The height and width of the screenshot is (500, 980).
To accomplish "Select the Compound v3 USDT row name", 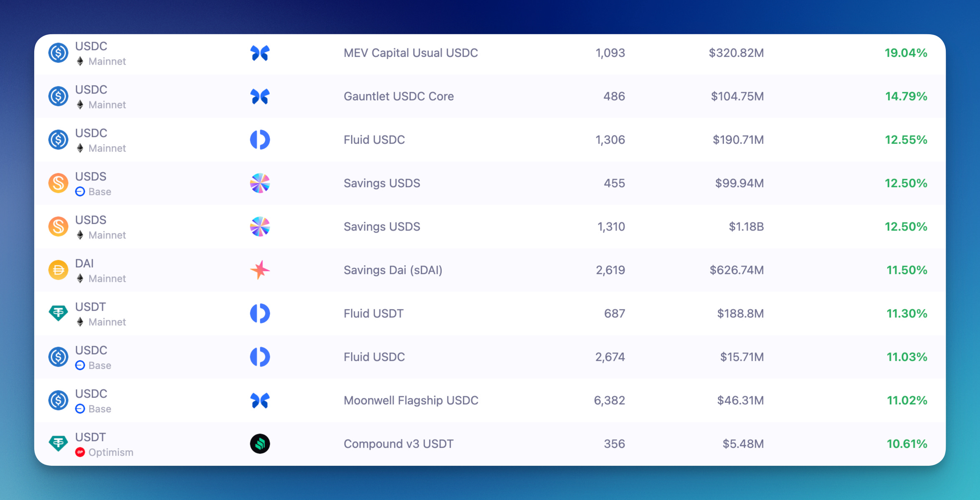I will click(398, 444).
